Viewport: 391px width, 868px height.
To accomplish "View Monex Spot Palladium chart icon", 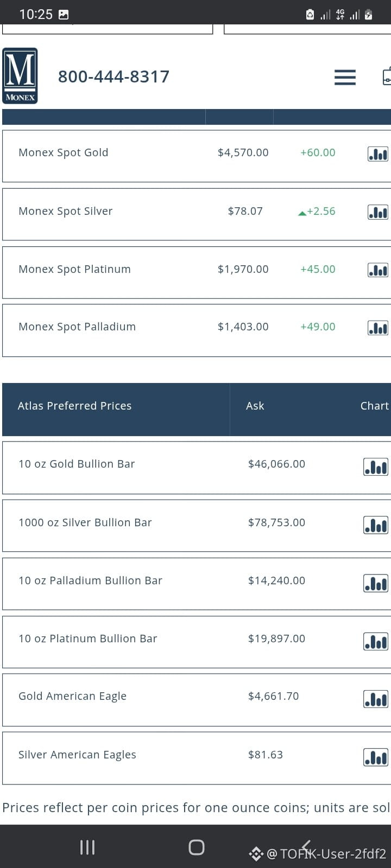I will tap(378, 328).
